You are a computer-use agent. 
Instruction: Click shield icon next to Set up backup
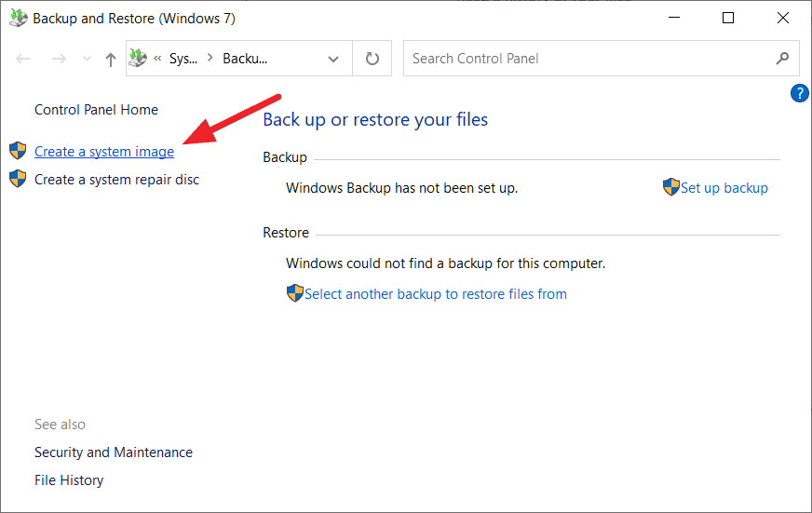pyautogui.click(x=671, y=187)
